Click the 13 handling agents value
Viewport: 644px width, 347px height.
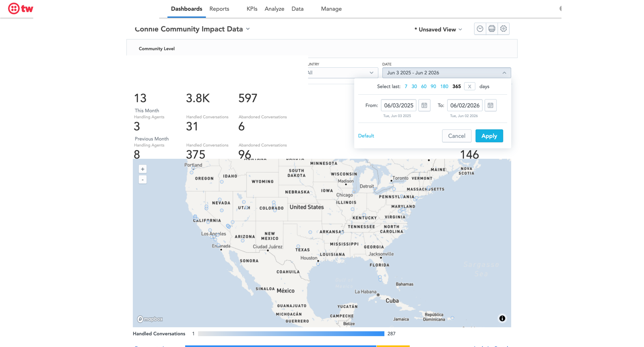pos(140,98)
